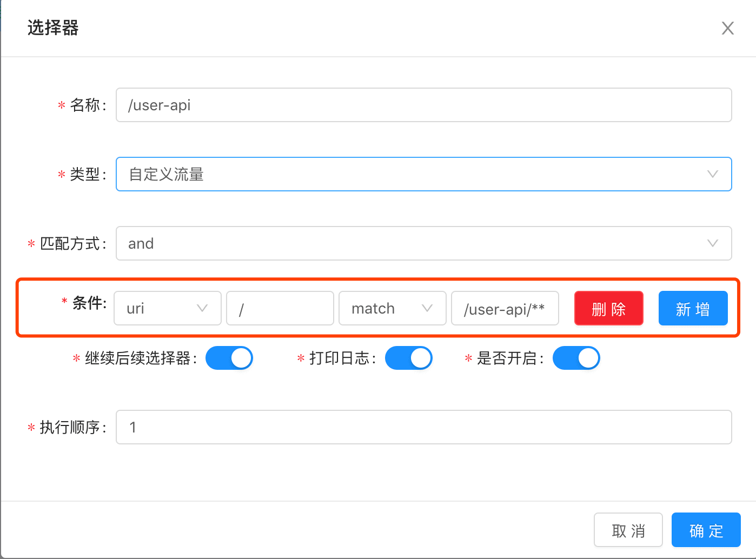This screenshot has height=559, width=756.
Task: Toggle the 继续后续选择器 switch off
Action: (229, 357)
